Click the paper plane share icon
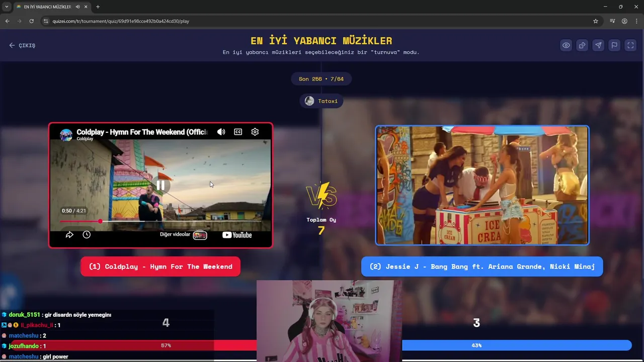Viewport: 644px width, 362px height. [598, 45]
